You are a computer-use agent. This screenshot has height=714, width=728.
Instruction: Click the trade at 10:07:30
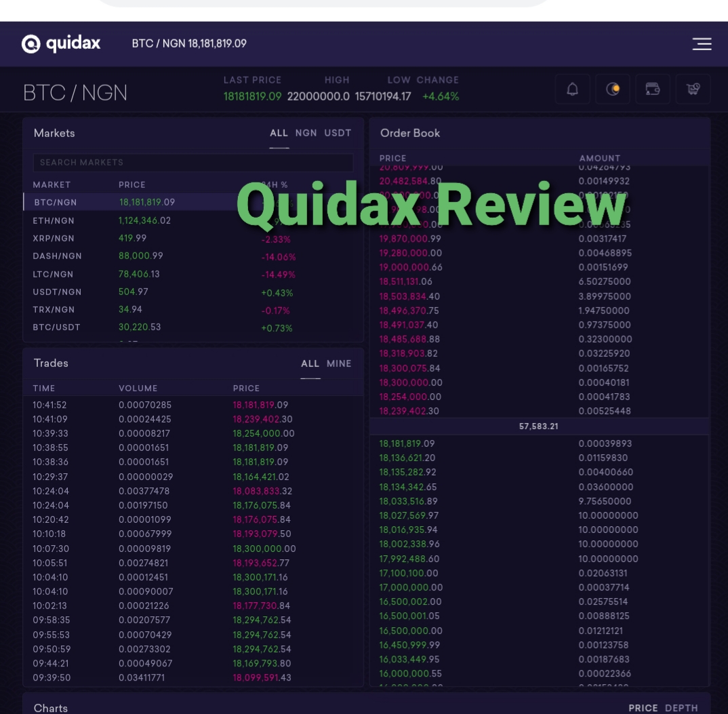pos(193,549)
